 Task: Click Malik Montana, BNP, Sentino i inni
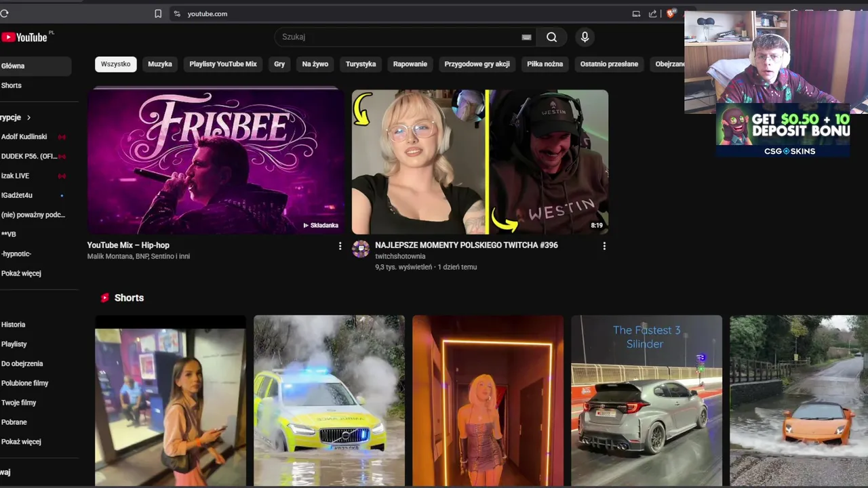point(138,256)
